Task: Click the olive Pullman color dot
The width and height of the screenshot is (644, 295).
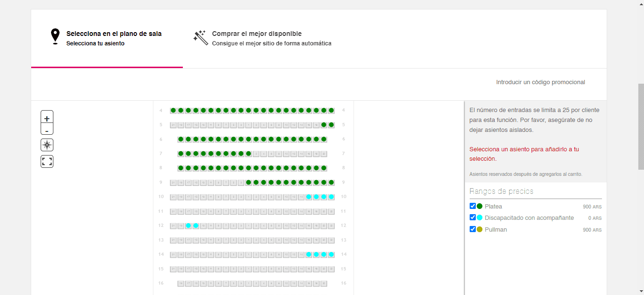Action: click(480, 229)
